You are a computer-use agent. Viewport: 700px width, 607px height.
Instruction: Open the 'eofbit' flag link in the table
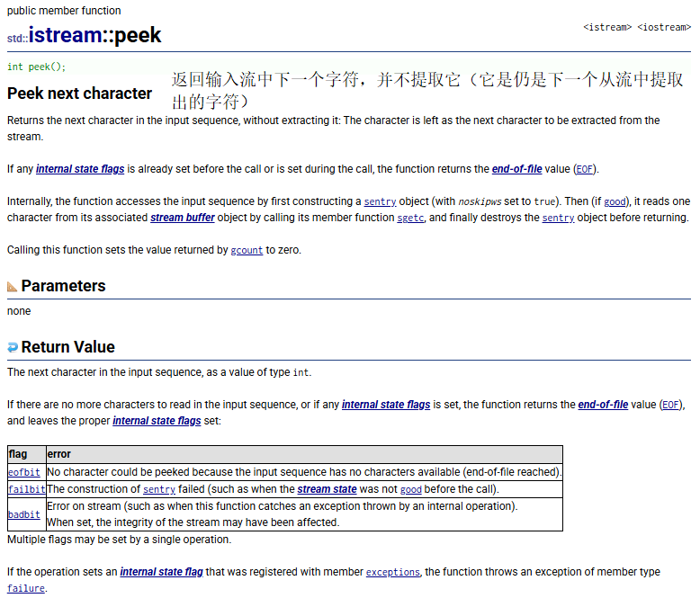coord(24,472)
